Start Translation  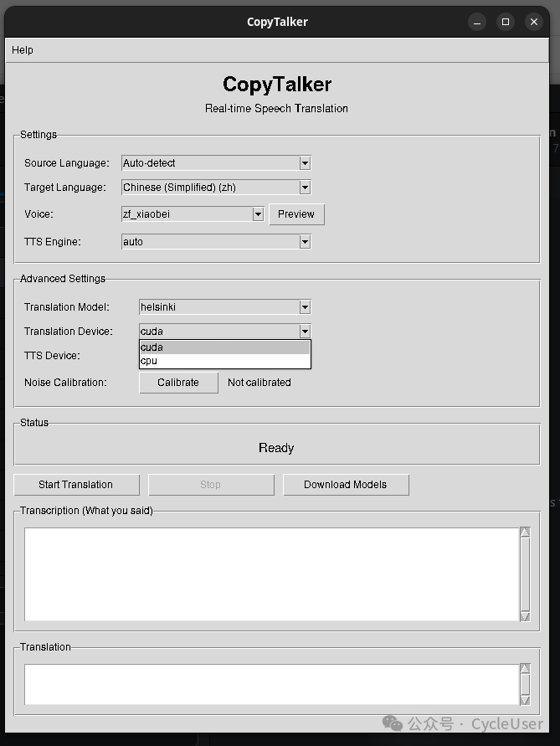(76, 485)
